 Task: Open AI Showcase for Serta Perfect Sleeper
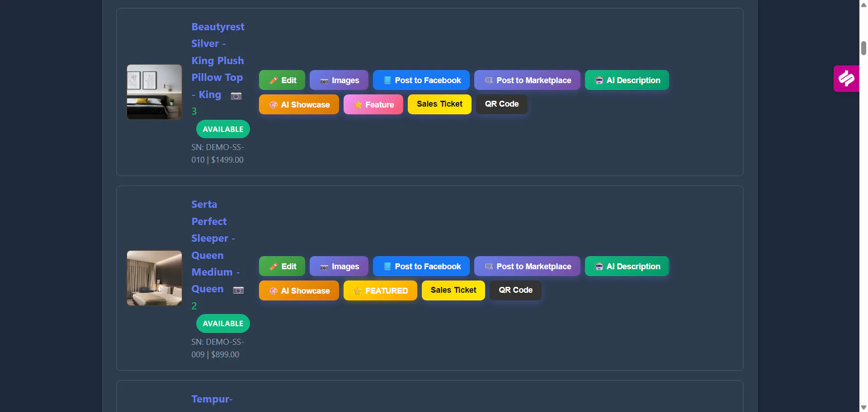coord(299,290)
